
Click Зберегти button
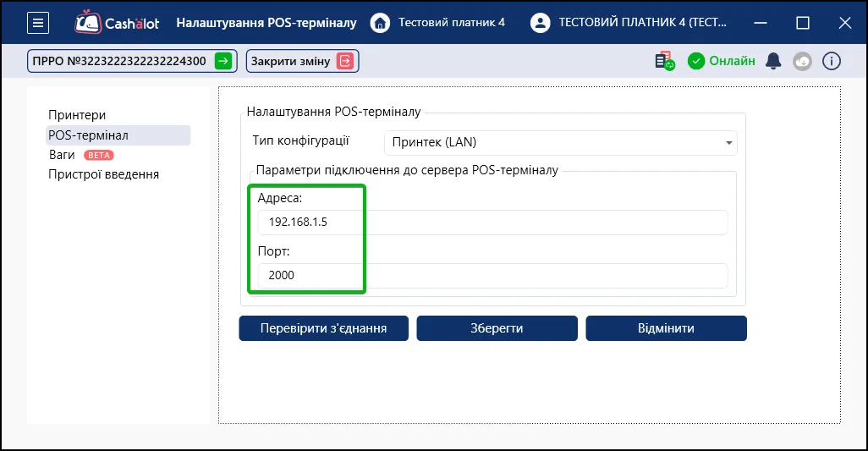pos(497,328)
